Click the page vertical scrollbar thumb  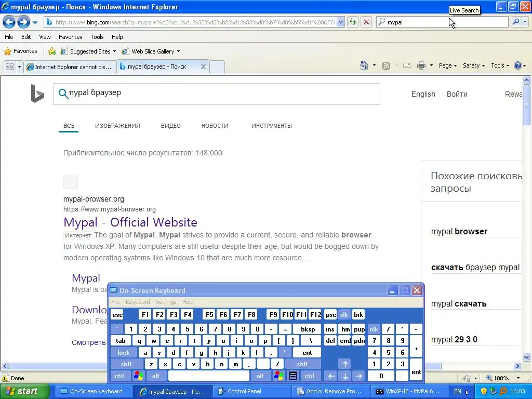coord(527,105)
